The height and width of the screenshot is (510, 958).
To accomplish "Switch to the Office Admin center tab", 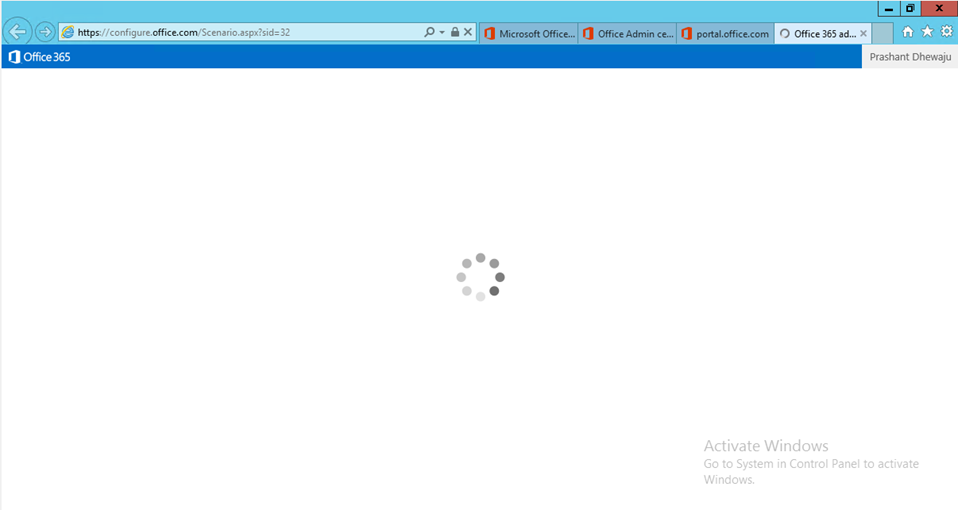I will pyautogui.click(x=627, y=34).
